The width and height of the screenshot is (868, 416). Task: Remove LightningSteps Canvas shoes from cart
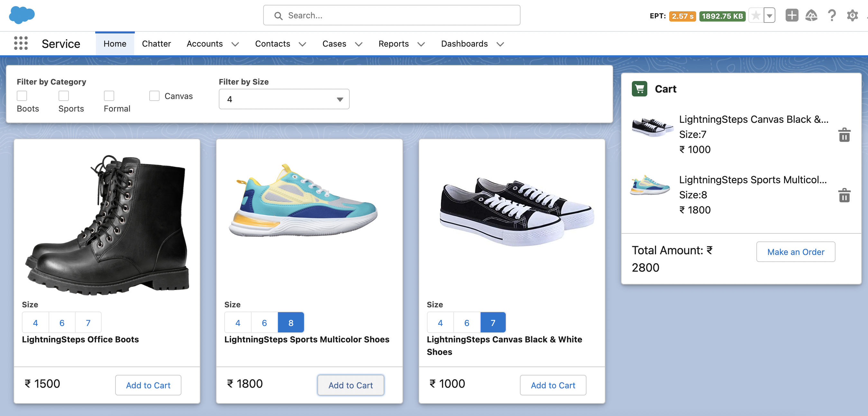pyautogui.click(x=844, y=135)
